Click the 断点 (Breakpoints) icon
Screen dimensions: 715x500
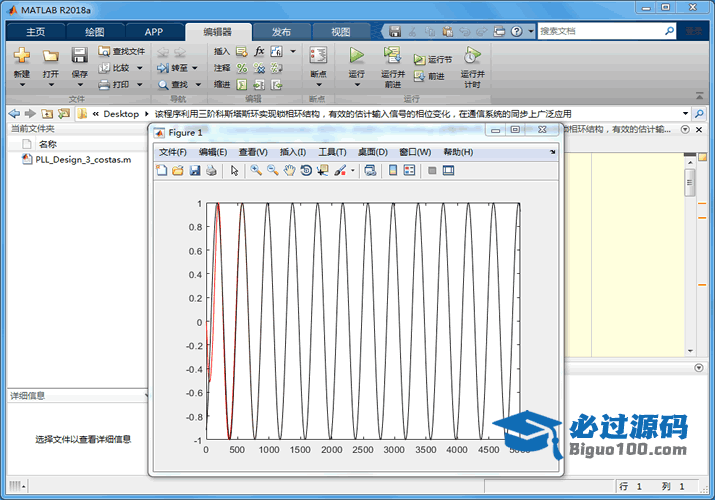(x=318, y=56)
